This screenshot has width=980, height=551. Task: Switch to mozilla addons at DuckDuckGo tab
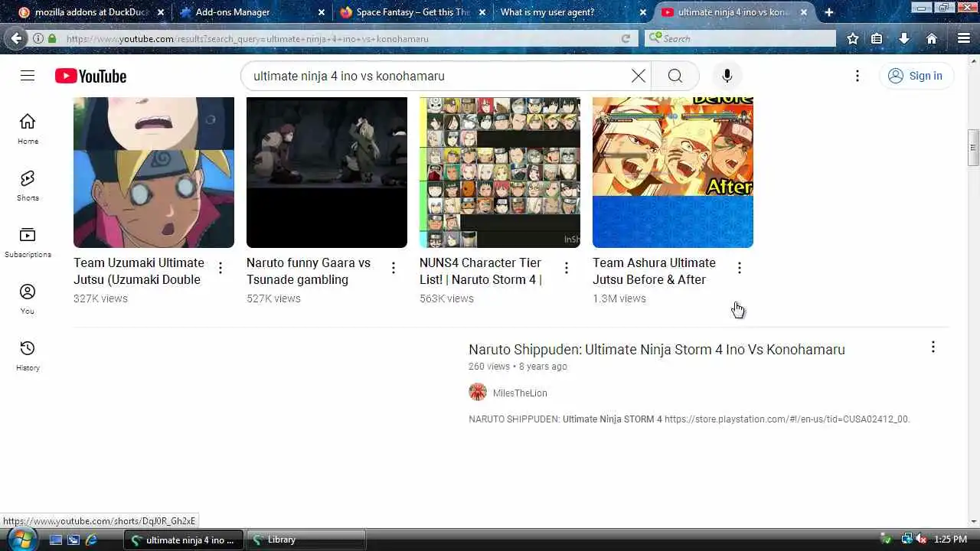[92, 12]
